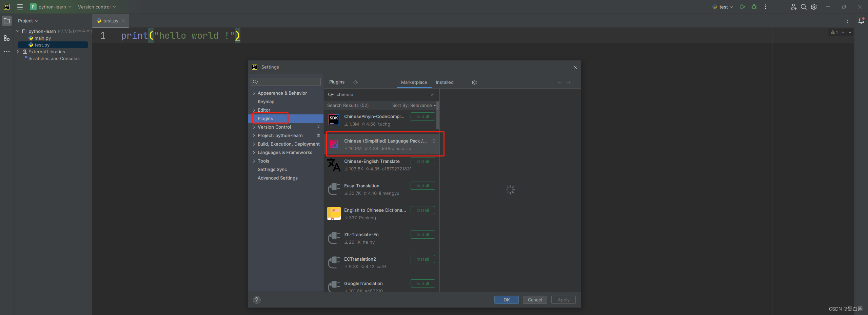Focus the plugin marketplace search field
Image resolution: width=868 pixels, height=315 pixels.
coord(381,95)
